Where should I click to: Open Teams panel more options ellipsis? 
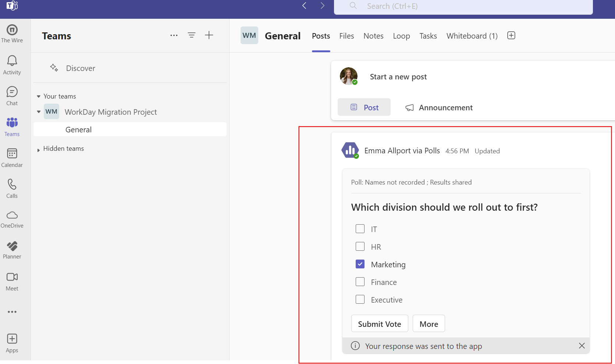[x=174, y=35]
